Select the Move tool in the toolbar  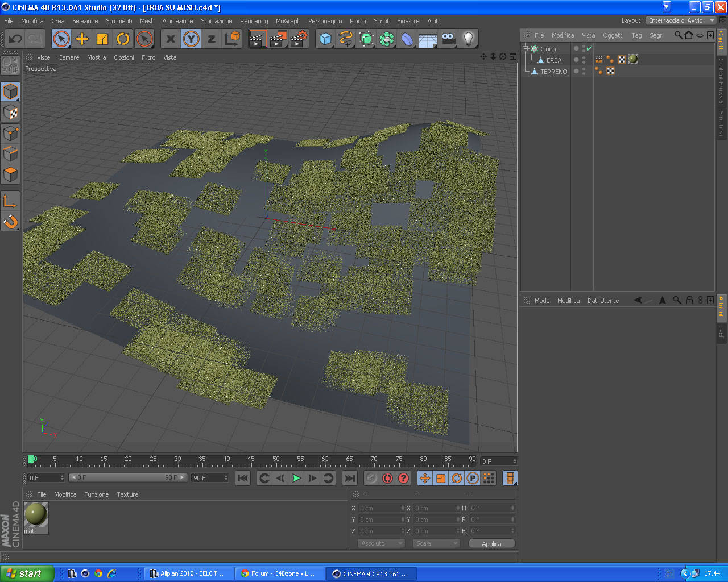(82, 39)
